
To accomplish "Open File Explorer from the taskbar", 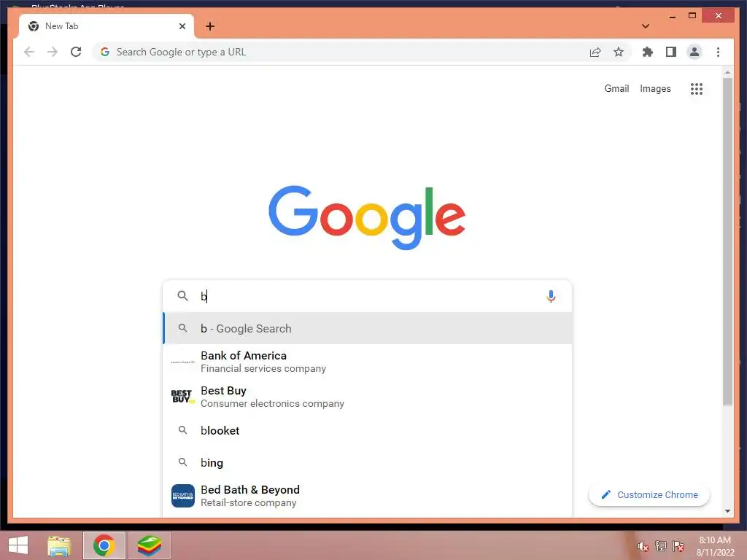I will click(x=59, y=545).
